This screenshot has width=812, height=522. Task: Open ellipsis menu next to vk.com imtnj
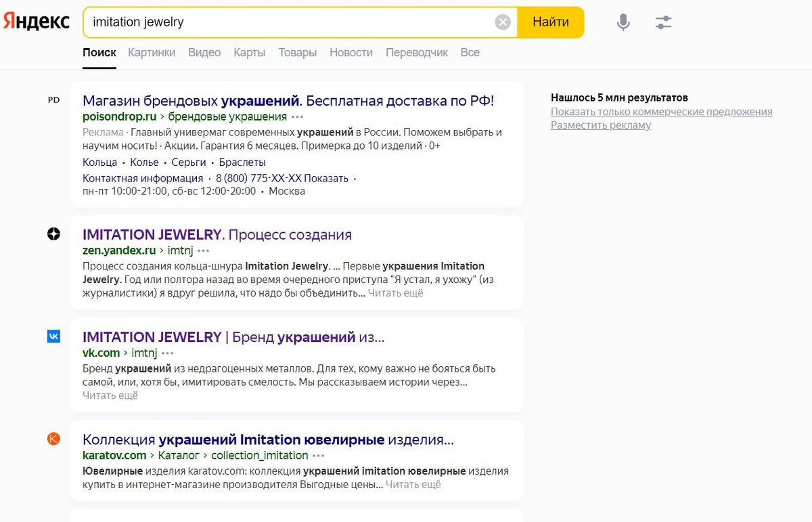coord(167,353)
